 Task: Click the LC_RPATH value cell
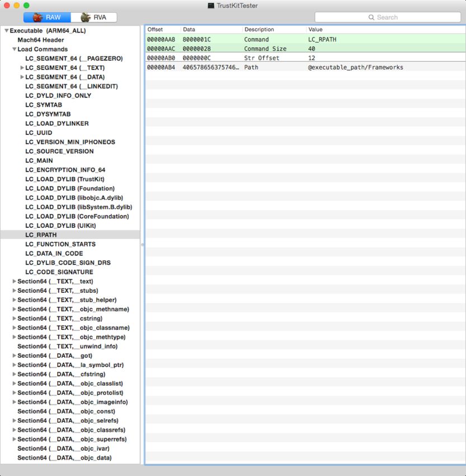322,39
